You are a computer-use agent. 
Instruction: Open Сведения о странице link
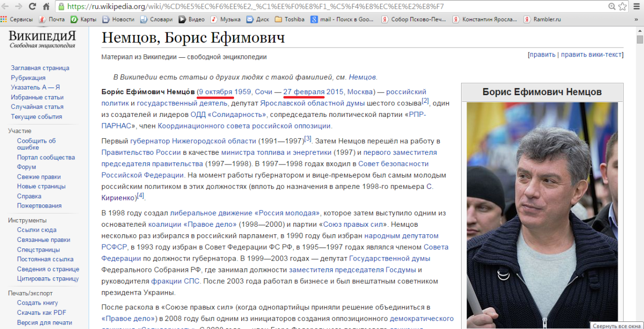coord(48,269)
